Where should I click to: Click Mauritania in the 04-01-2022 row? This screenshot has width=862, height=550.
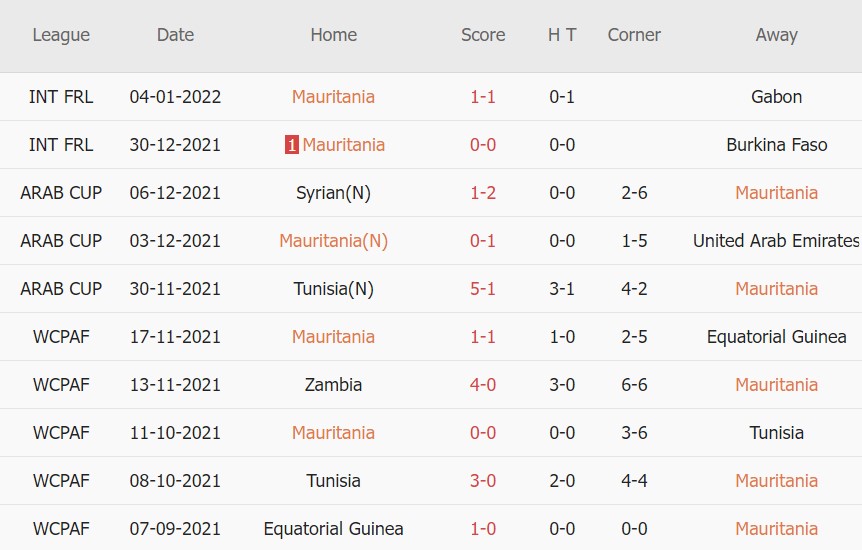pyautogui.click(x=333, y=97)
